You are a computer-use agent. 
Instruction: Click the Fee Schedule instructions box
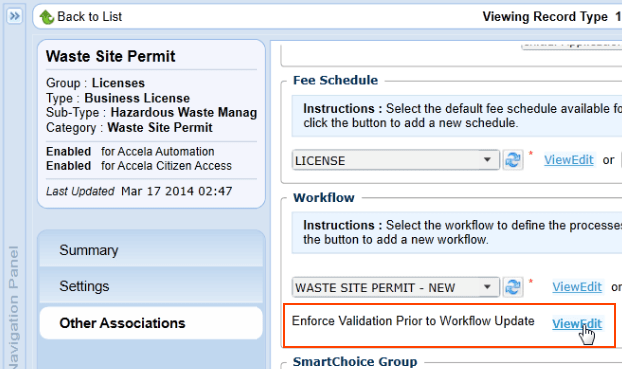pyautogui.click(x=457, y=115)
